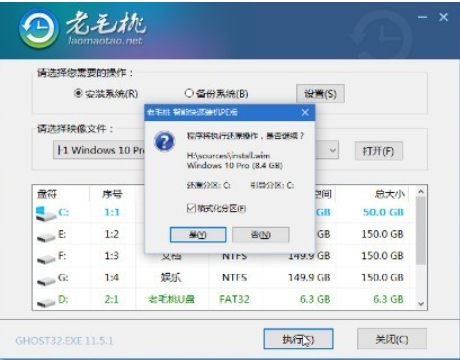460x360 pixels.
Task: Click the 6.3 GB total size cell
Action: point(388,299)
